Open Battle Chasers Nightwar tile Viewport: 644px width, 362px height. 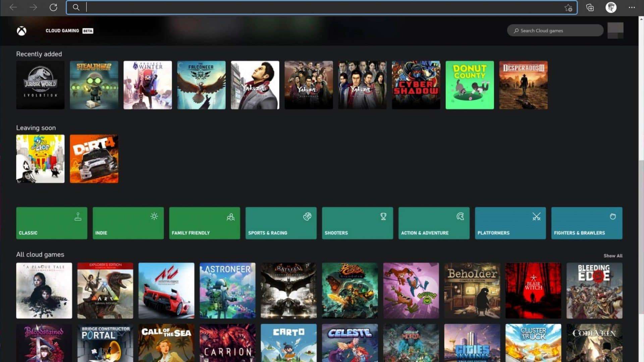[x=350, y=291]
